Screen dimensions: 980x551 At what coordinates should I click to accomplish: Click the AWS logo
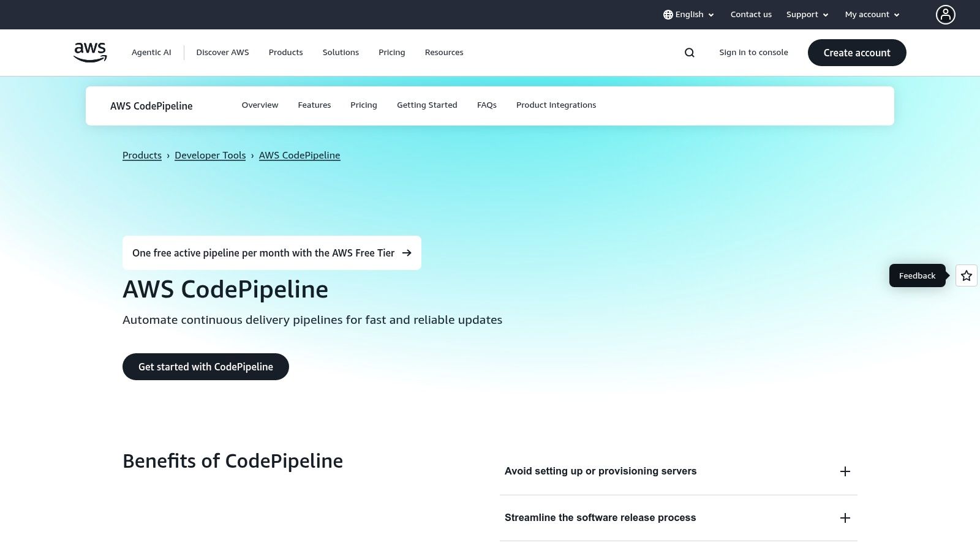(x=90, y=53)
